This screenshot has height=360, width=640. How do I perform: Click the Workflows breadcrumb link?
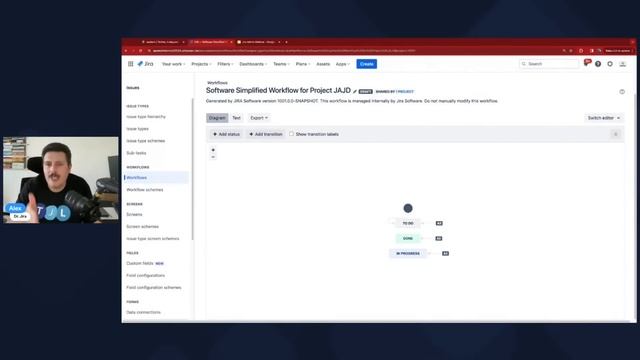[x=217, y=82]
